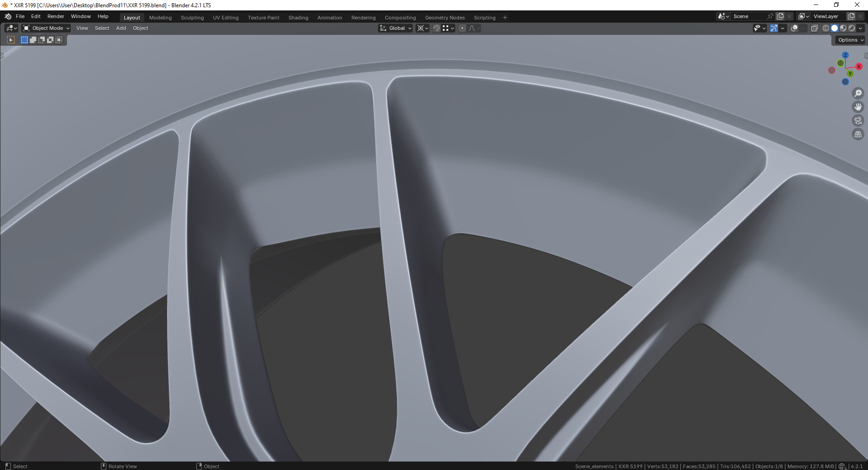This screenshot has height=470, width=868.
Task: Click the Z axis on the navigation gizmo
Action: (845, 55)
